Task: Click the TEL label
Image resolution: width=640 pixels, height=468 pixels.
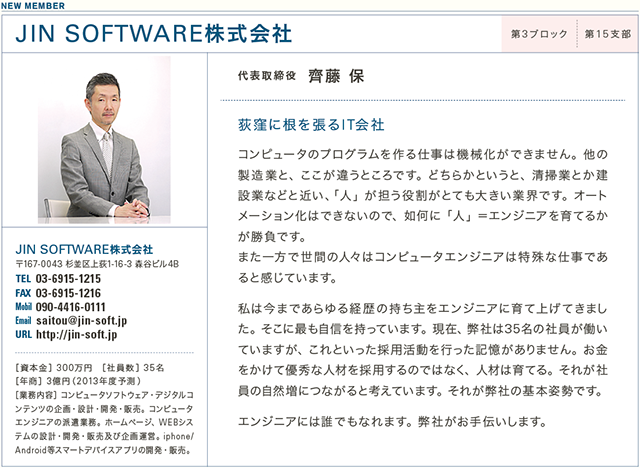Action: [x=23, y=279]
